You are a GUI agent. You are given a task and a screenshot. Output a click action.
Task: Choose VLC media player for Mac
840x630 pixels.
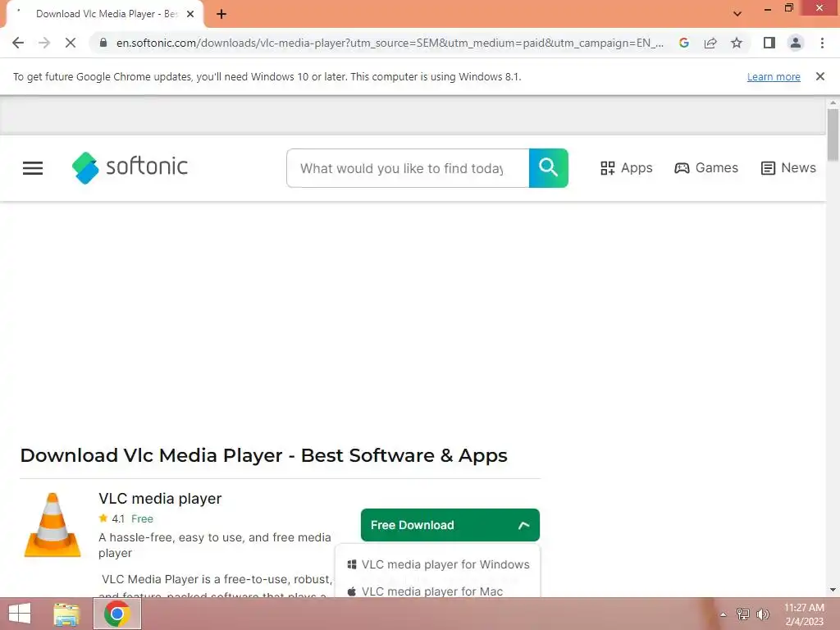(426, 591)
